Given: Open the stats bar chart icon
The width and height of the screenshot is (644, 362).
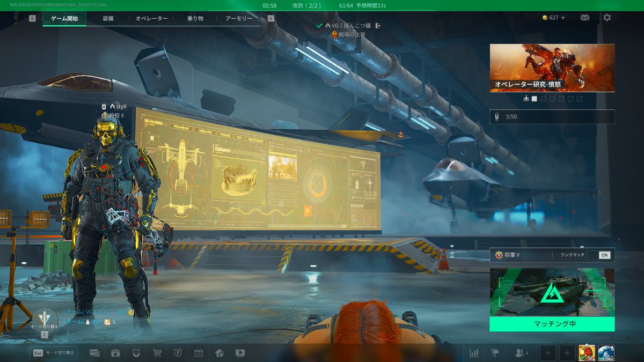Looking at the screenshot, I should point(474,353).
